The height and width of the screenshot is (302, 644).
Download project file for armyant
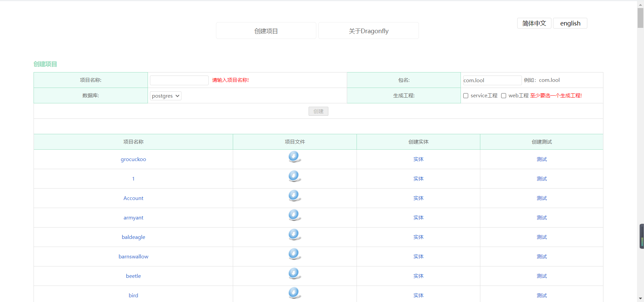click(x=294, y=215)
